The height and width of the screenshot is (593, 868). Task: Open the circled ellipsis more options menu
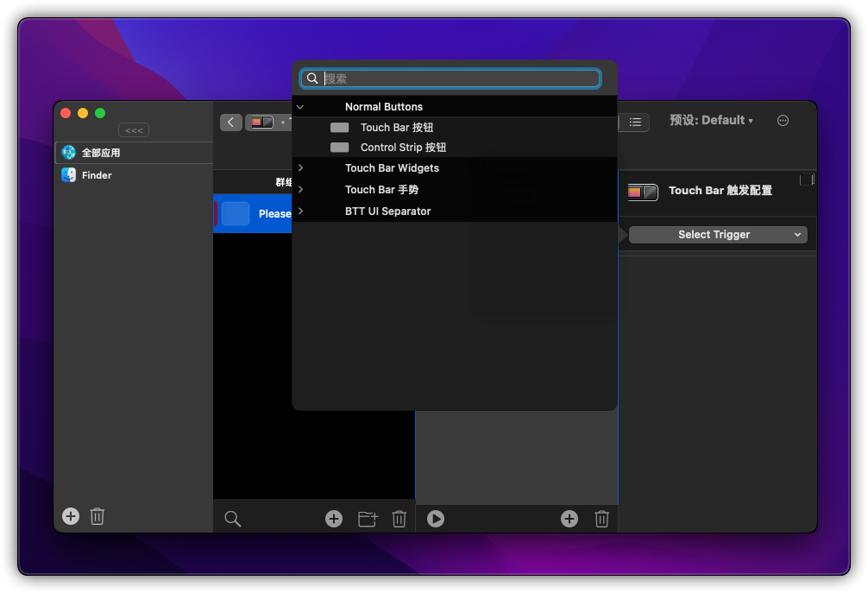click(x=783, y=121)
